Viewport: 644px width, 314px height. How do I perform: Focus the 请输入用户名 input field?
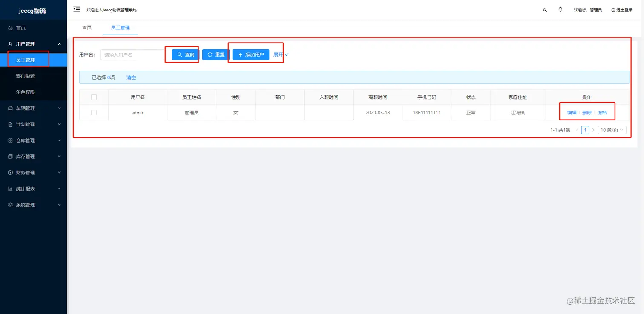click(x=132, y=54)
